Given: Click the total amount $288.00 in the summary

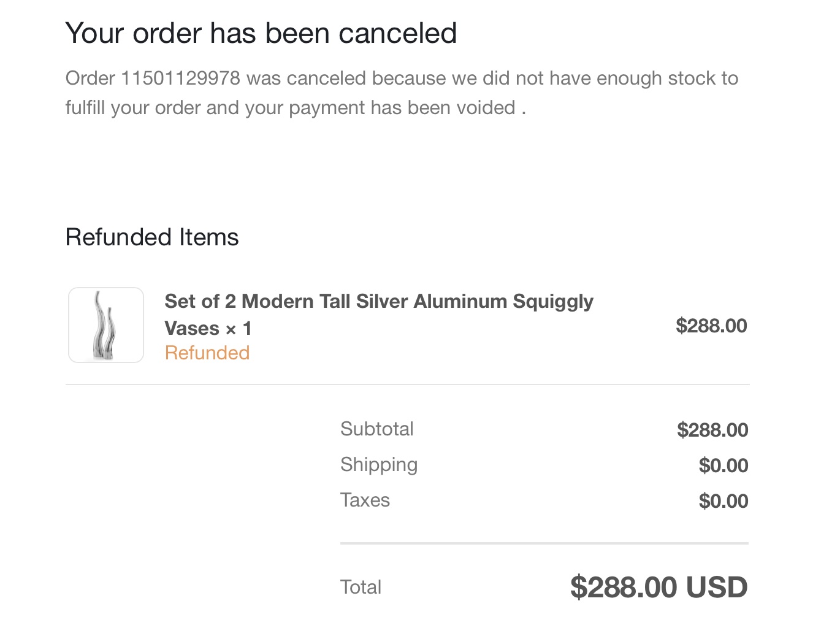Looking at the screenshot, I should coord(624,588).
